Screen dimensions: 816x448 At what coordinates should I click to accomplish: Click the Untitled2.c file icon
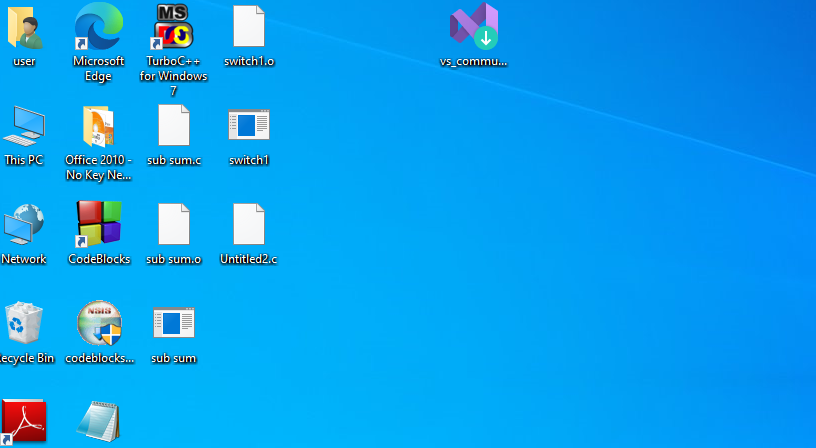[249, 225]
